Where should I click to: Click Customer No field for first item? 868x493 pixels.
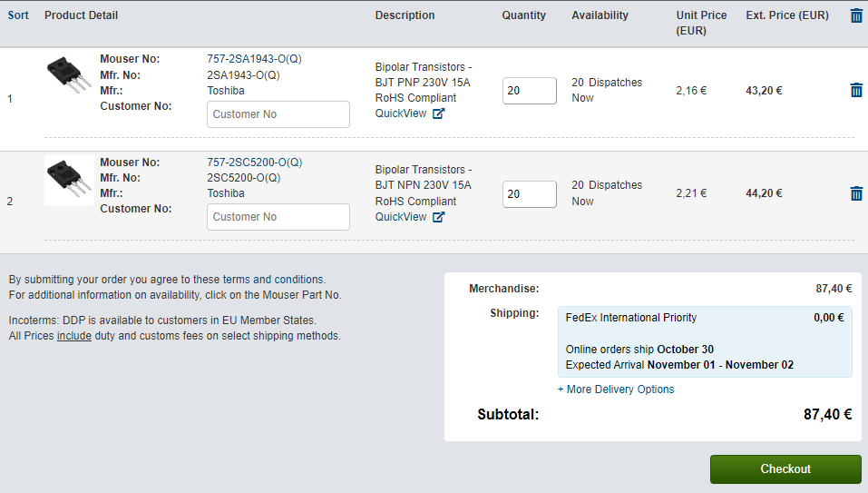278,114
